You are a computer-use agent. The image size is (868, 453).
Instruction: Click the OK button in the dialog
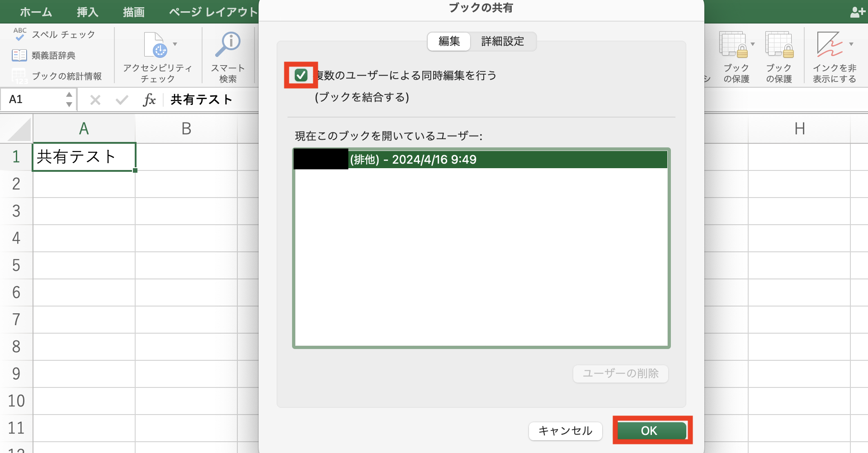click(x=651, y=431)
